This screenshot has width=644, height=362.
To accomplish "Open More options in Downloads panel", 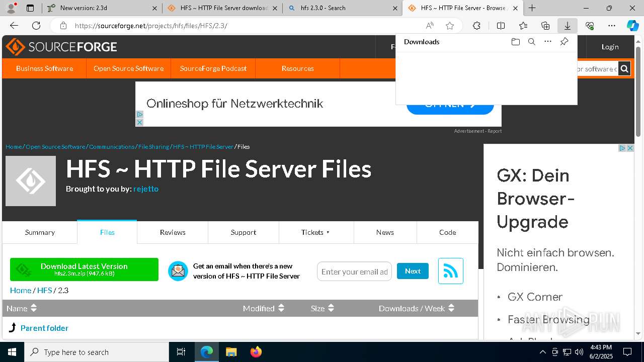I will 548,42.
